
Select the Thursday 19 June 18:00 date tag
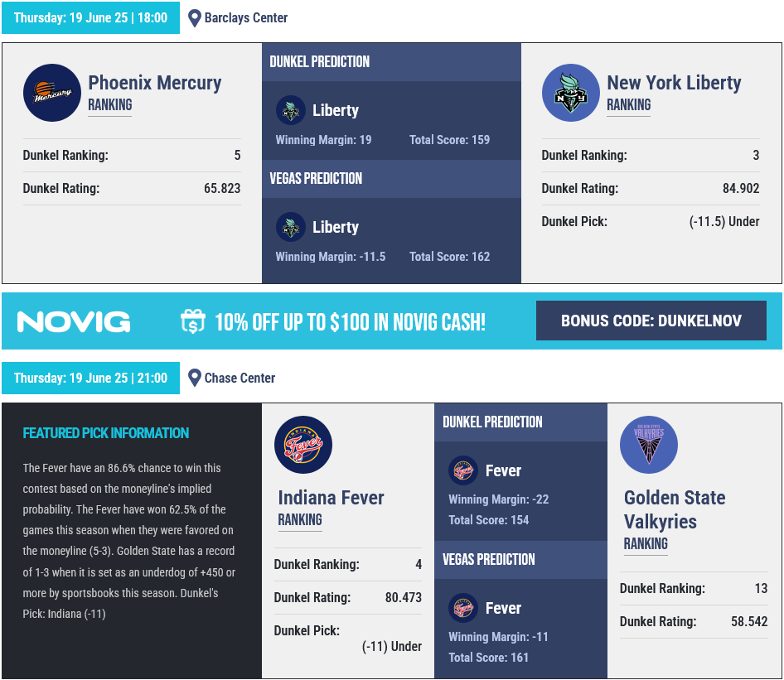90,17
